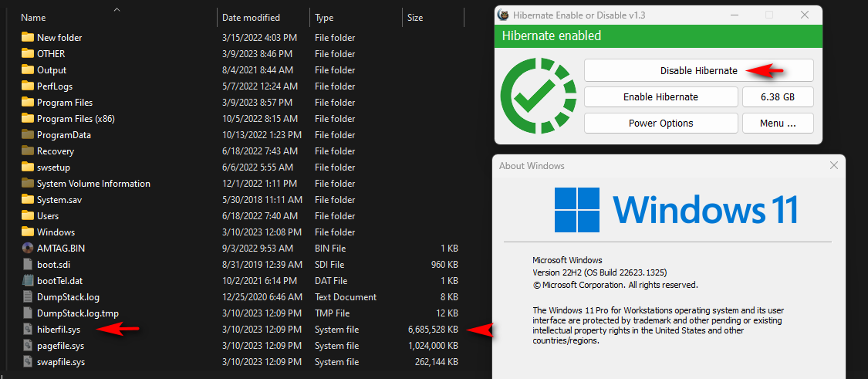This screenshot has height=379, width=868.
Task: Select the Users folder name
Action: [x=48, y=215]
